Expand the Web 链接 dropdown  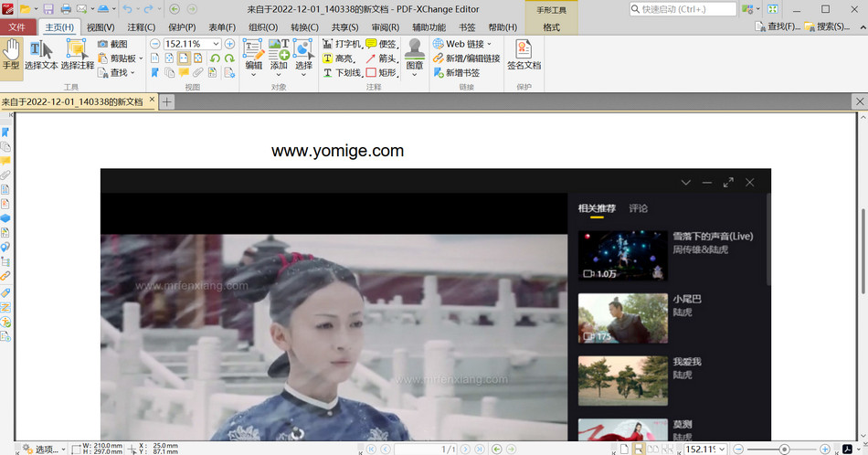(489, 44)
